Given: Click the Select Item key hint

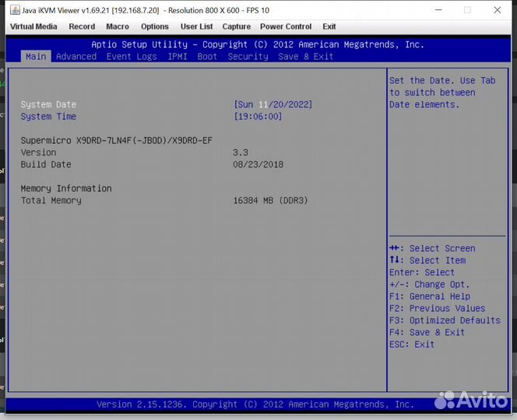Looking at the screenshot, I should coord(427,261).
